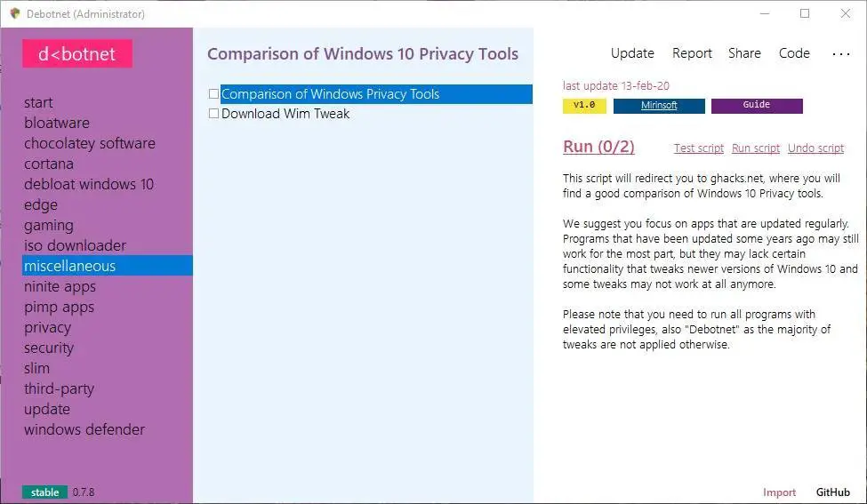This screenshot has width=867, height=504.
Task: Open the gaming category
Action: [x=49, y=226]
